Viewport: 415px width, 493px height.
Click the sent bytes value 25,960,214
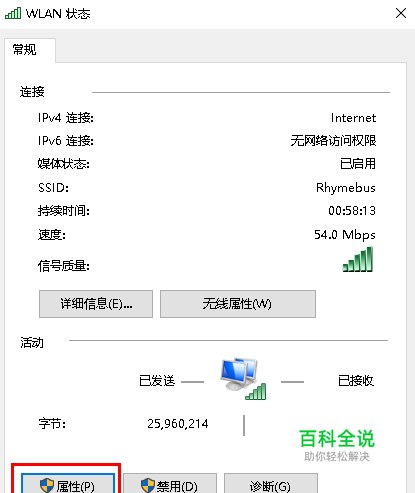(x=178, y=424)
